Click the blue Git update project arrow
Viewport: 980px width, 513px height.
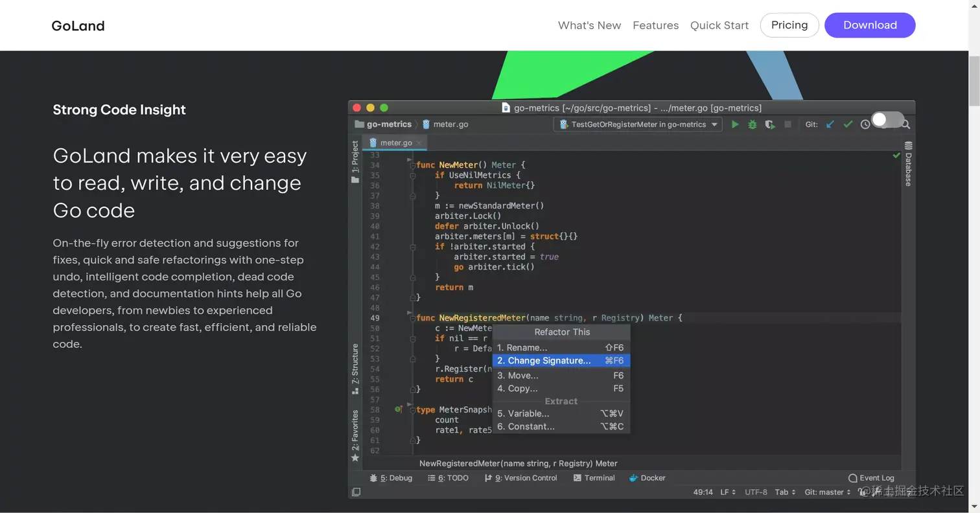pos(830,124)
